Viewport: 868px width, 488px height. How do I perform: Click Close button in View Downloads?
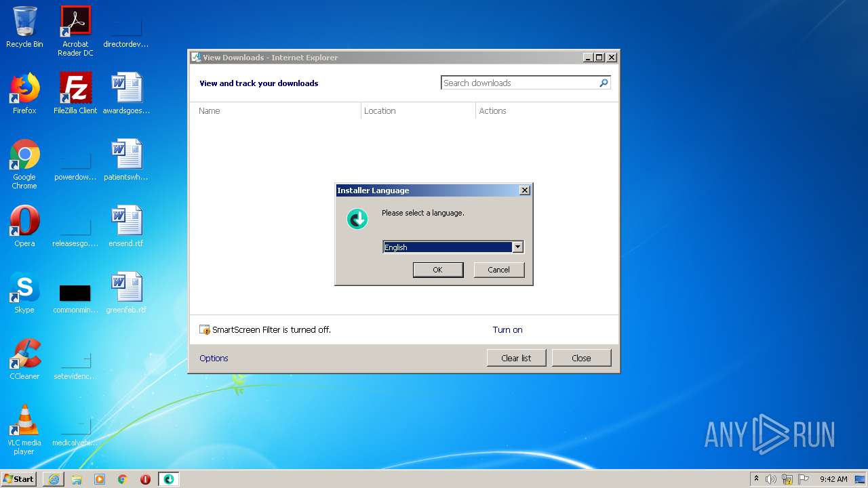[581, 358]
